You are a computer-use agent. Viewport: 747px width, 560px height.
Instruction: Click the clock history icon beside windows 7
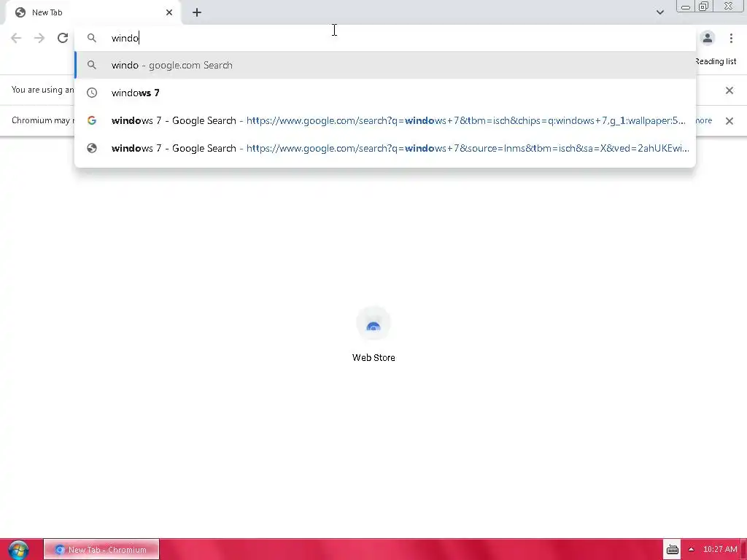(x=92, y=93)
